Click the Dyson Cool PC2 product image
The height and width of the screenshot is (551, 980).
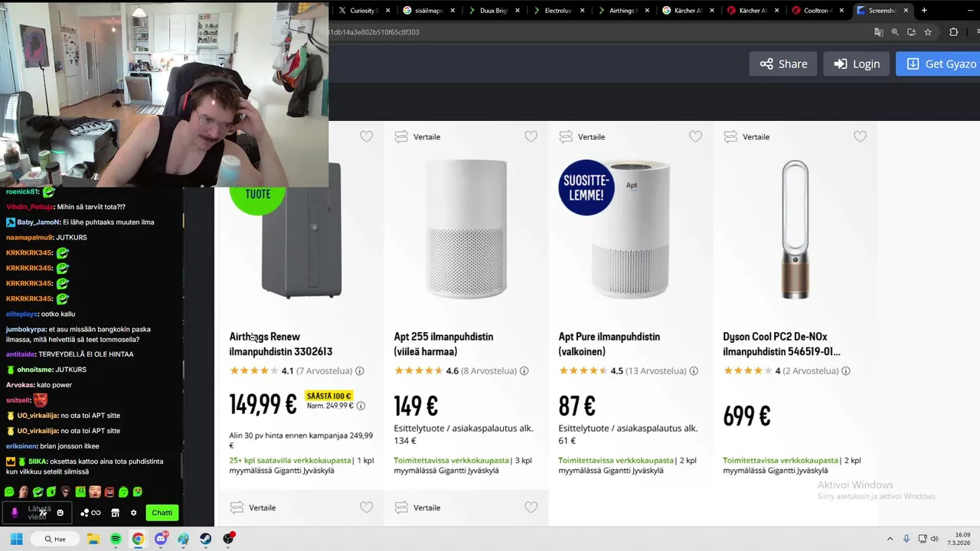pos(795,230)
